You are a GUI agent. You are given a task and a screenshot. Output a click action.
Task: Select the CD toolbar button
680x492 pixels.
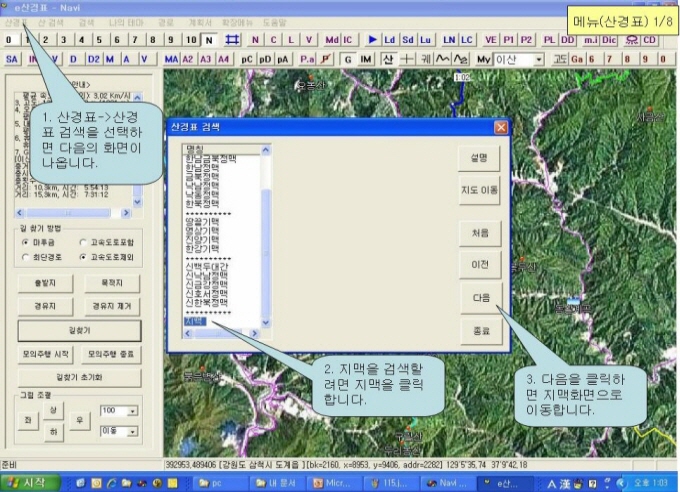tap(649, 39)
